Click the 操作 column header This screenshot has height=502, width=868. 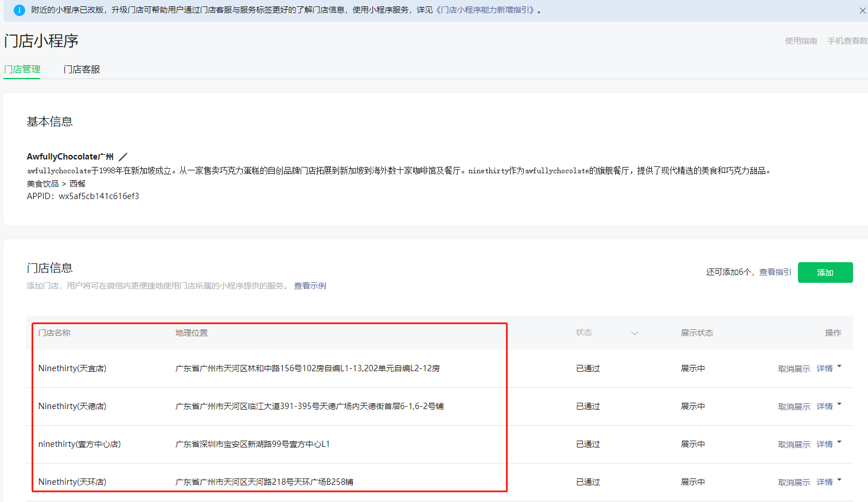pyautogui.click(x=833, y=333)
